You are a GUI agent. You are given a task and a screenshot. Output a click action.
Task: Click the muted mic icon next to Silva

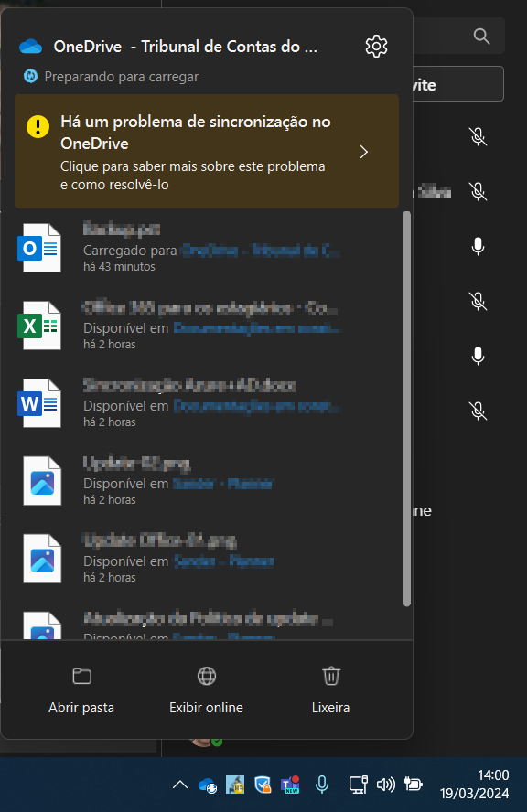[478, 192]
